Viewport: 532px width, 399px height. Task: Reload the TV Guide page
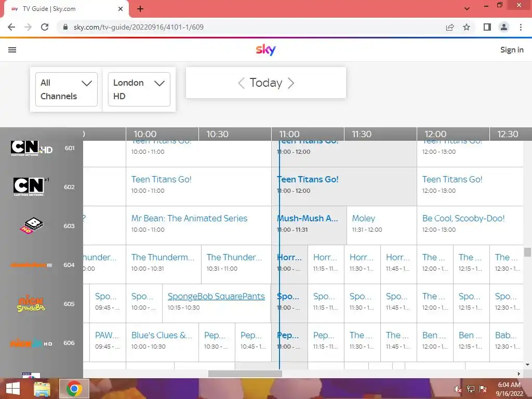pos(45,27)
